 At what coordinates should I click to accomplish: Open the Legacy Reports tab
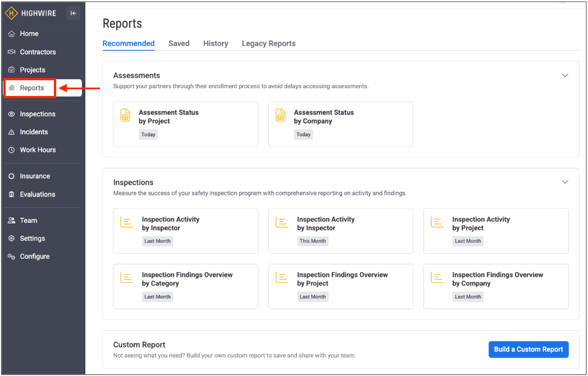[x=268, y=43]
